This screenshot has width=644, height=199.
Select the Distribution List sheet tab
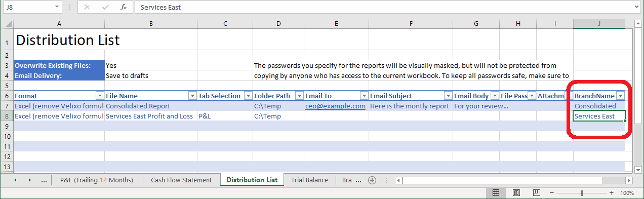252,180
